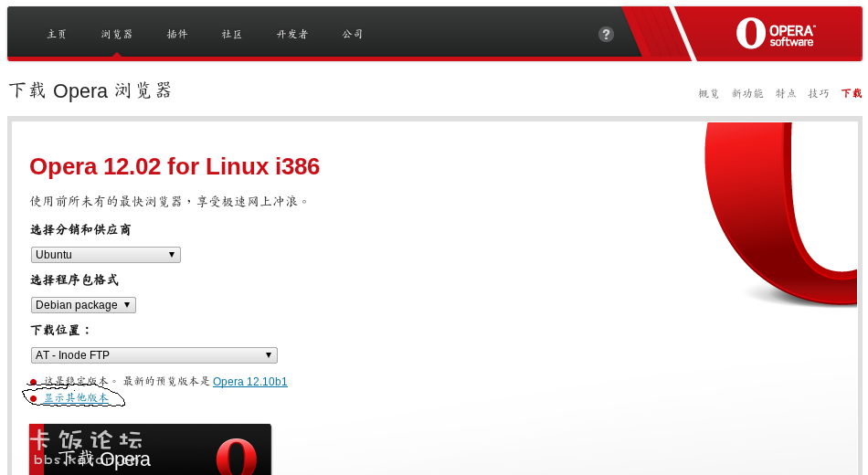Click the 下载位置 label
This screenshot has width=868, height=475.
tap(60, 331)
